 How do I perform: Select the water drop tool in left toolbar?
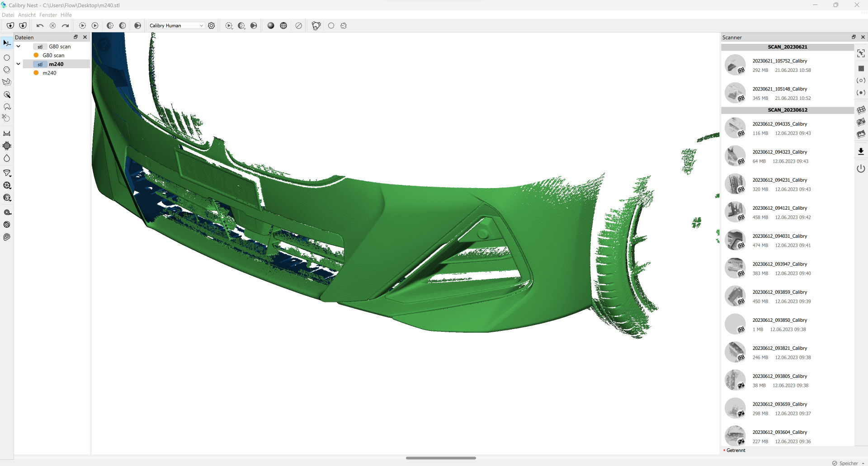click(x=7, y=158)
